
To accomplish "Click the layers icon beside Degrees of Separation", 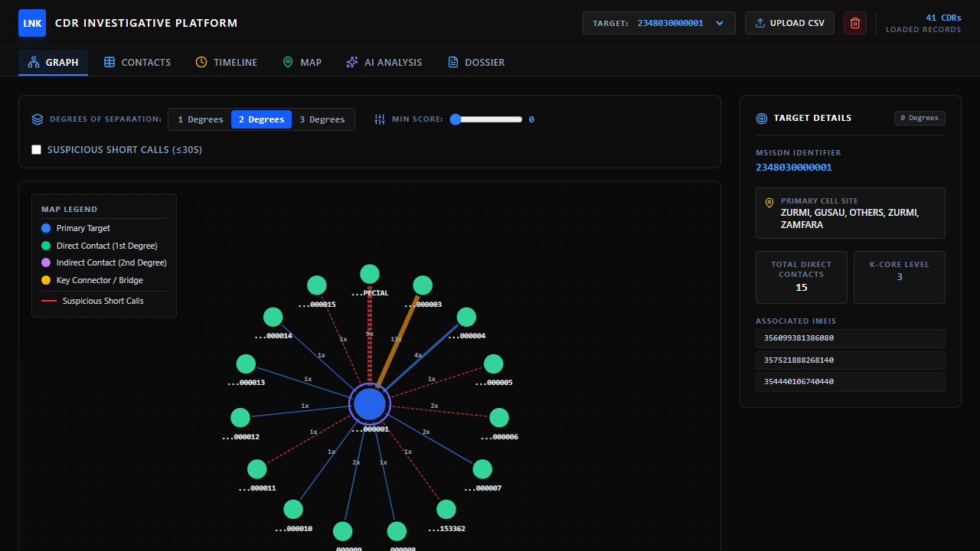I will coord(38,119).
